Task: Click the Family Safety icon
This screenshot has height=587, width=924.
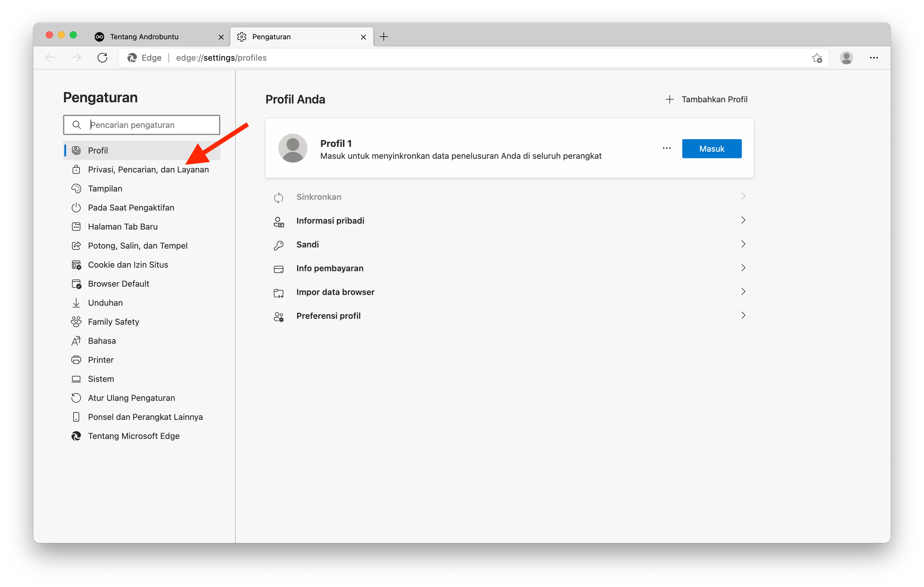Action: pyautogui.click(x=77, y=321)
